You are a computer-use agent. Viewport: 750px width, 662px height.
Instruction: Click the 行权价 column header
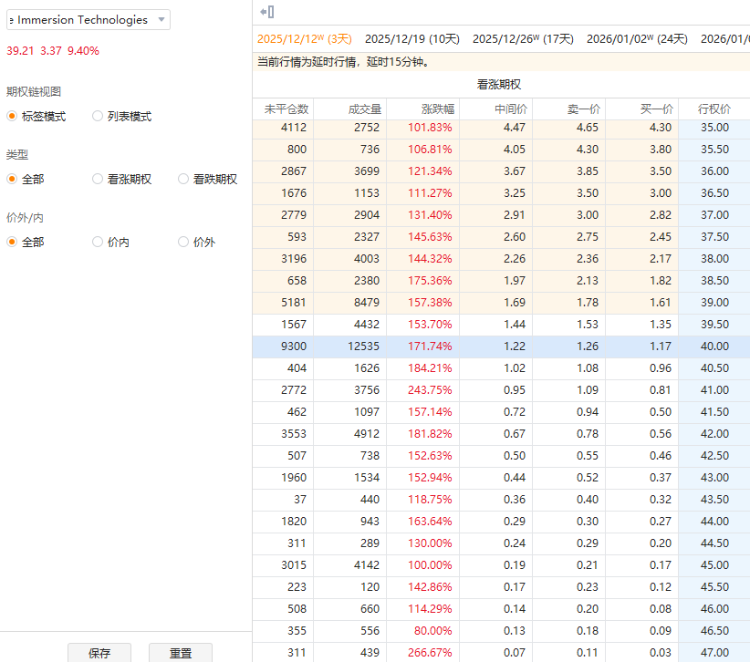tap(714, 109)
